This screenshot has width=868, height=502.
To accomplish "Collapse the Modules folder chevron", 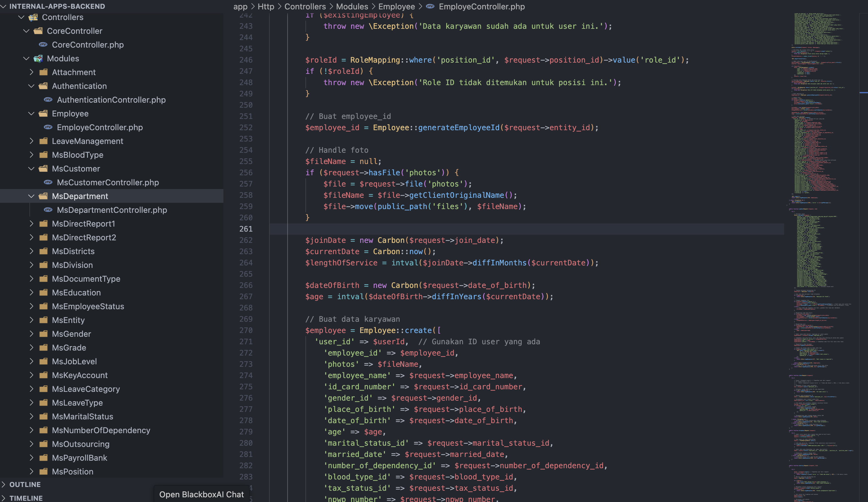I will (26, 59).
